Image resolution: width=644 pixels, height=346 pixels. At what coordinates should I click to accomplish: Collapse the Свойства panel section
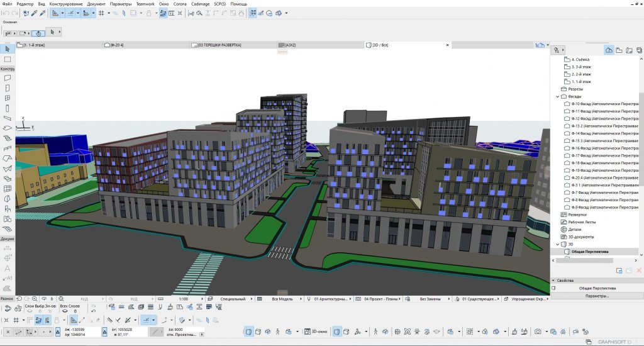(x=553, y=281)
